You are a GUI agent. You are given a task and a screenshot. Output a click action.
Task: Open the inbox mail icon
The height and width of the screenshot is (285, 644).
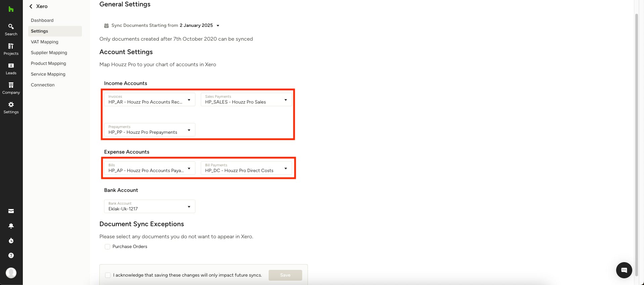(x=11, y=211)
